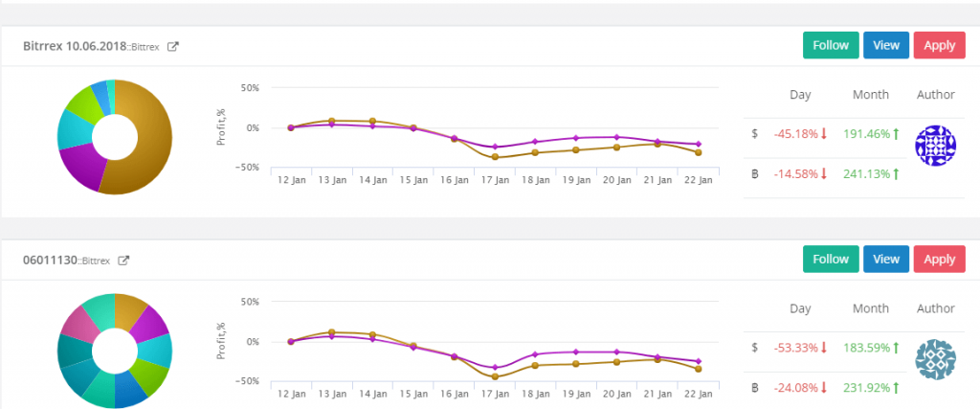Click the blue author avatar of Bitrrex 10.06.2018
Image resolution: width=980 pixels, height=409 pixels.
click(935, 146)
